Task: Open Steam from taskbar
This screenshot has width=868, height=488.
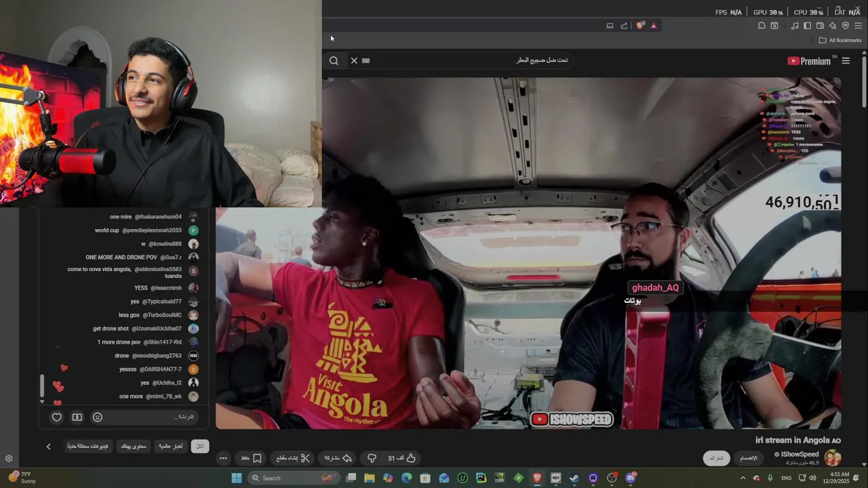Action: (574, 478)
